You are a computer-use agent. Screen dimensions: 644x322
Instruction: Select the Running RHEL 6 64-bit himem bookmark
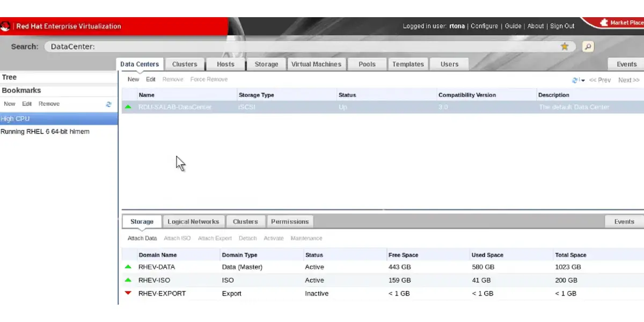(59, 131)
